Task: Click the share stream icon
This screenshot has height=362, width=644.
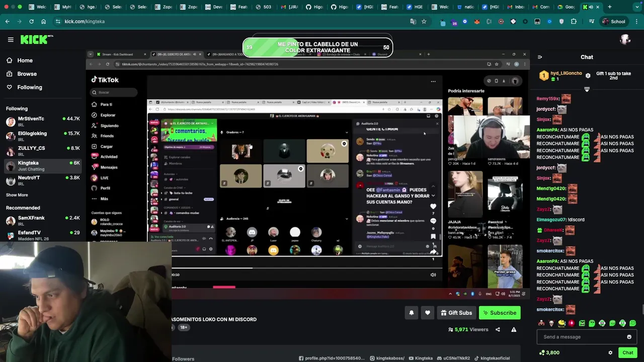Action: 498,330
